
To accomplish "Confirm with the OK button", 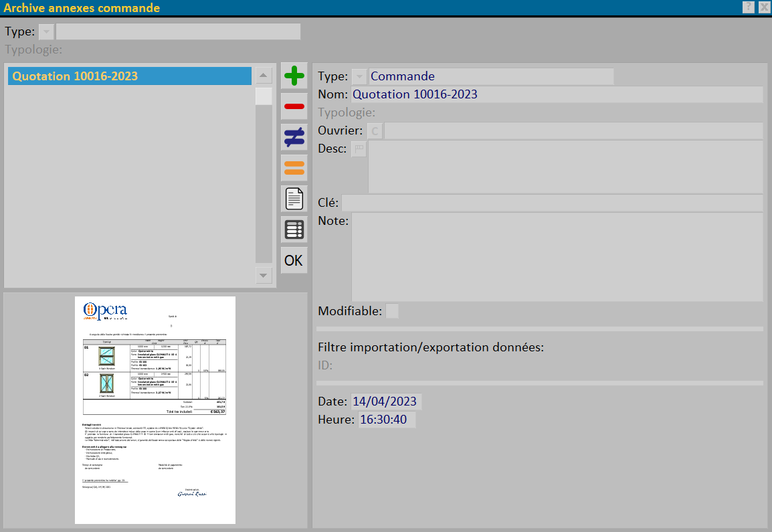I will pyautogui.click(x=294, y=260).
